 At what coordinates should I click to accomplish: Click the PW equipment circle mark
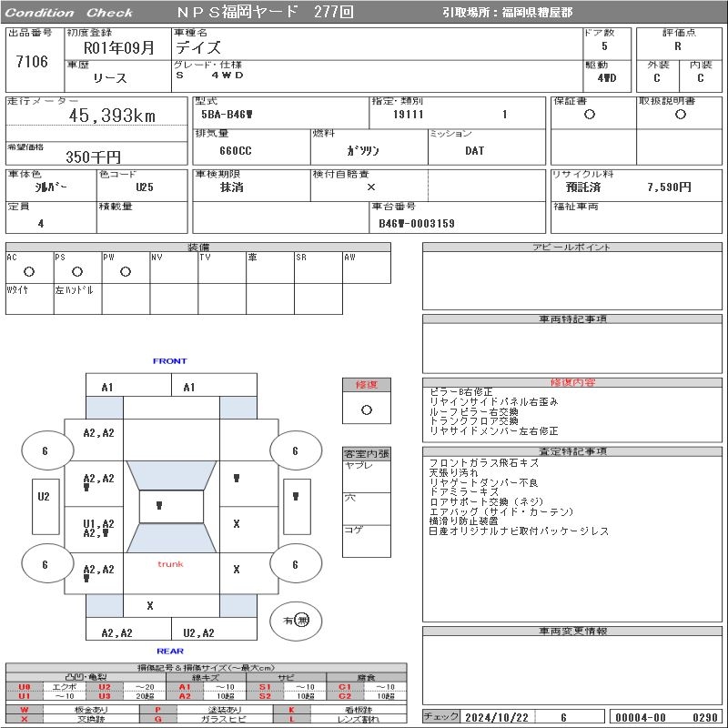pyautogui.click(x=126, y=271)
